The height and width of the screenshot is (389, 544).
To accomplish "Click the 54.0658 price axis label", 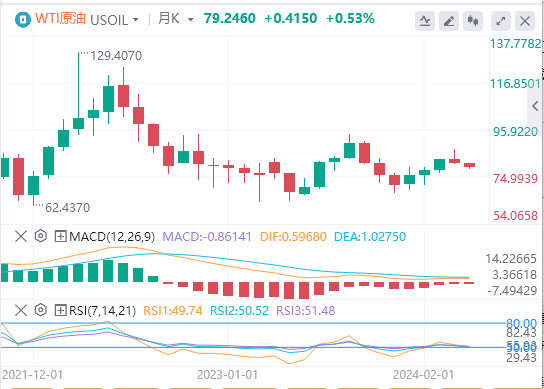I will [x=516, y=216].
